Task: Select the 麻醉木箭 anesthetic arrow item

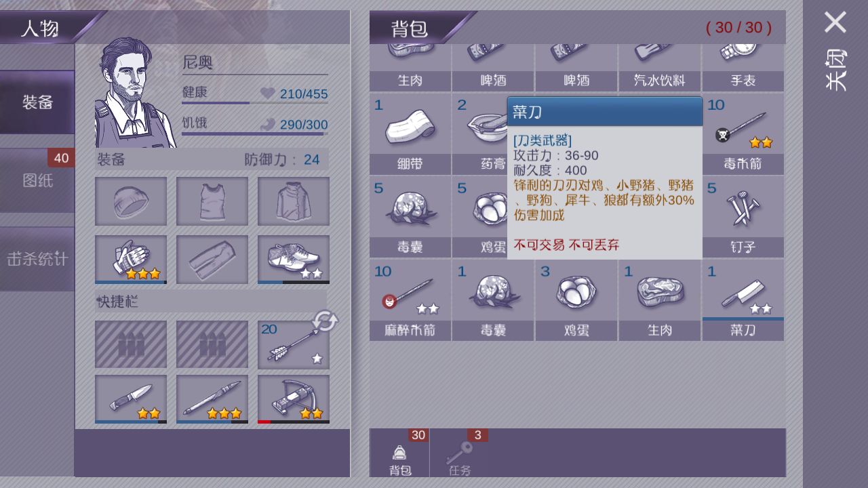Action: (x=410, y=300)
